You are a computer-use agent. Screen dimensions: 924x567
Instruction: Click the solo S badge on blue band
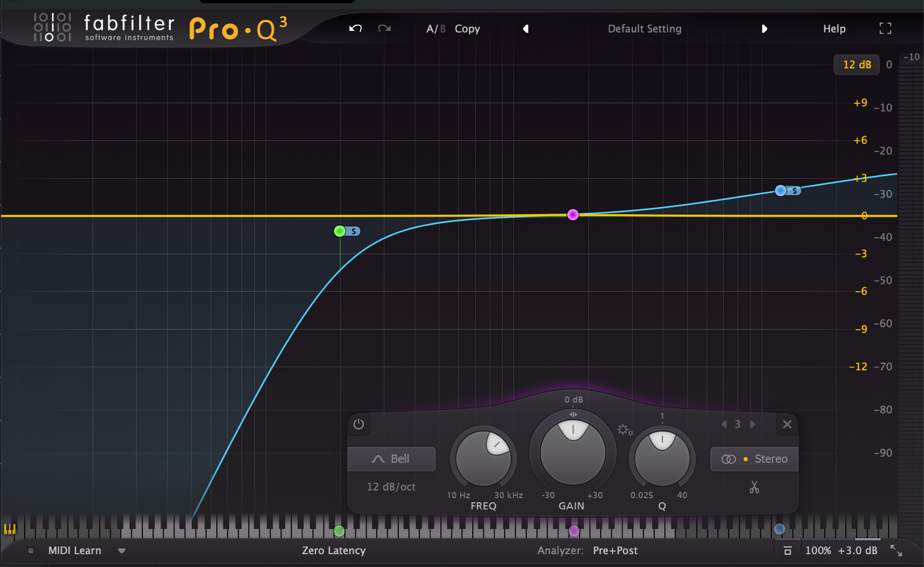point(795,191)
